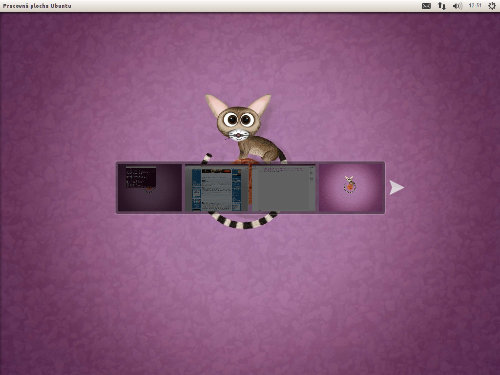
Task: Click the tiny cat icon inside the fourth workspace
Action: 349,184
